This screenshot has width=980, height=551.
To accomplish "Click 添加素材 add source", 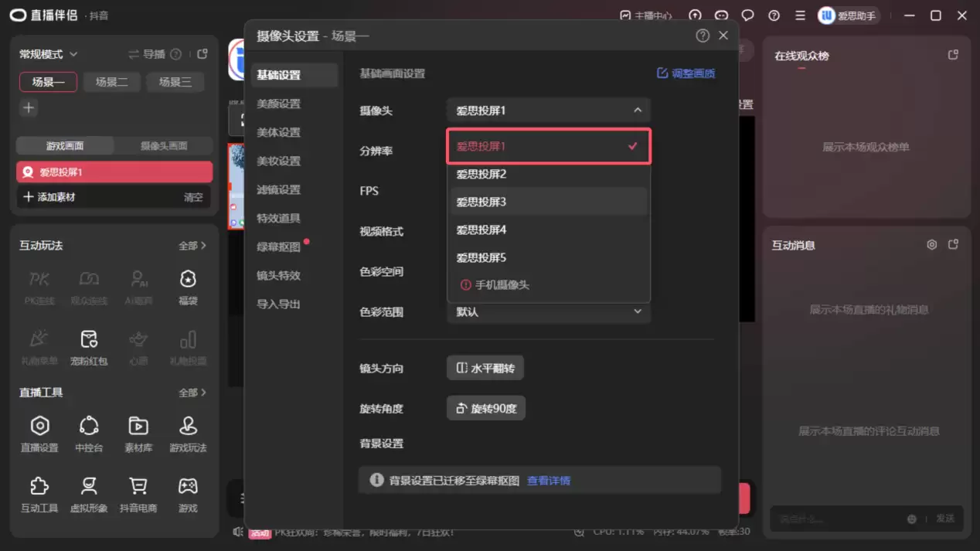I will 49,197.
